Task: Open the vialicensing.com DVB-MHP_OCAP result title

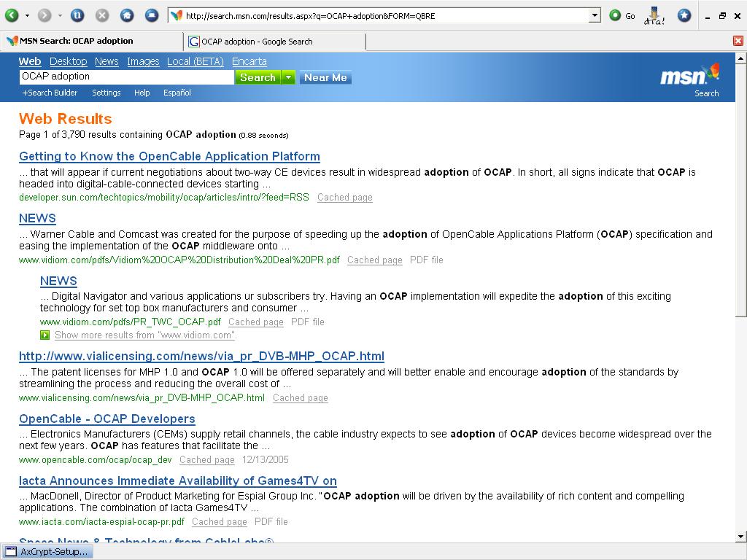Action: [x=201, y=356]
